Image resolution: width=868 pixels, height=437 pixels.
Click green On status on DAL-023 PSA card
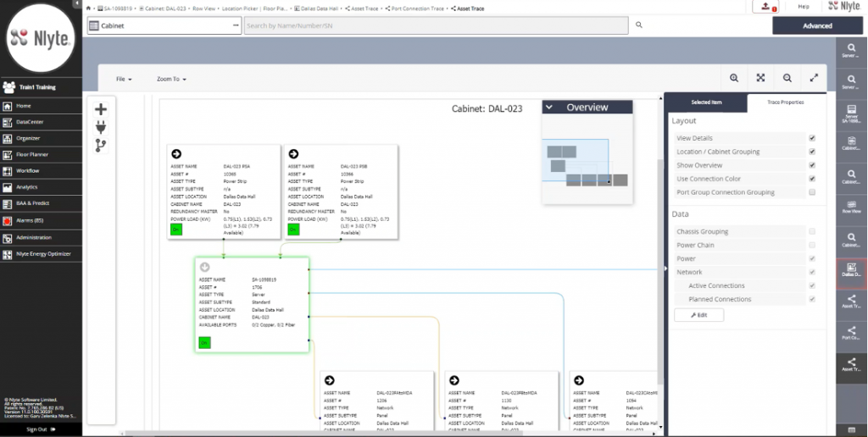click(x=176, y=229)
